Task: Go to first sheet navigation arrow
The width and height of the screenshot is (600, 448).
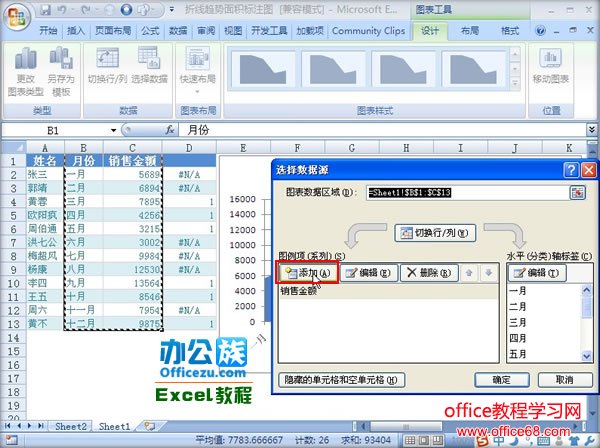Action: coord(8,426)
